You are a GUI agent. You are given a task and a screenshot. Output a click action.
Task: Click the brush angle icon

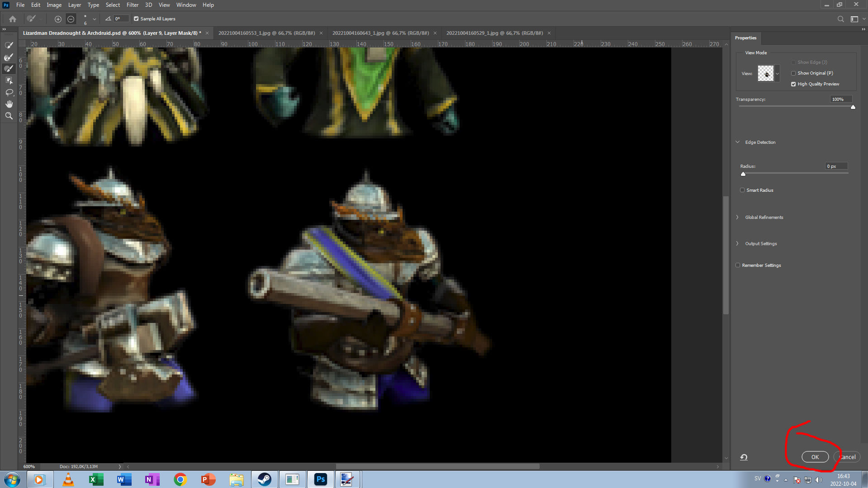pos(108,19)
